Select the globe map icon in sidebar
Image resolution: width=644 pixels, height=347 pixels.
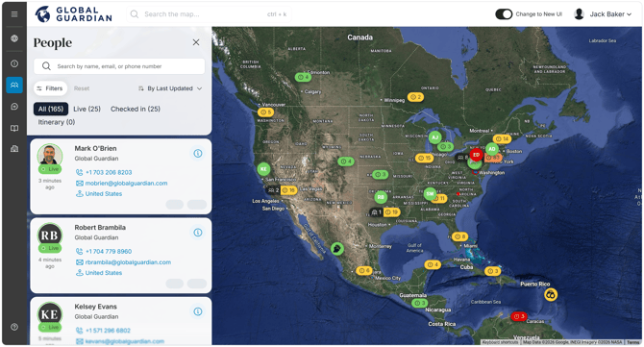click(x=14, y=38)
